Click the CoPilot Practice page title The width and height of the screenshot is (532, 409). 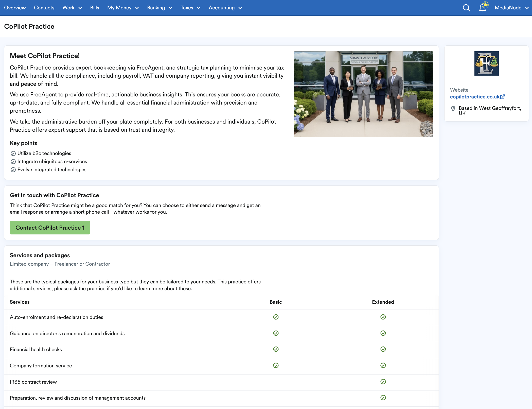coord(29,26)
